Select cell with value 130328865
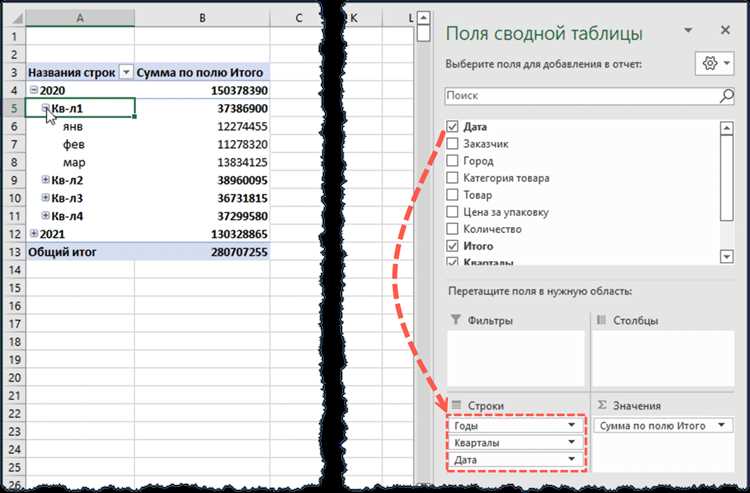This screenshot has width=750, height=493. (202, 234)
